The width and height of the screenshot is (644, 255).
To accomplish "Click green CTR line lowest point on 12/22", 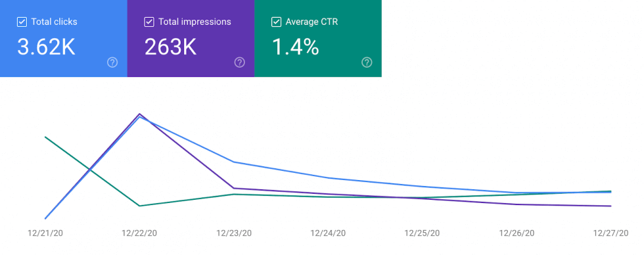I will (139, 206).
